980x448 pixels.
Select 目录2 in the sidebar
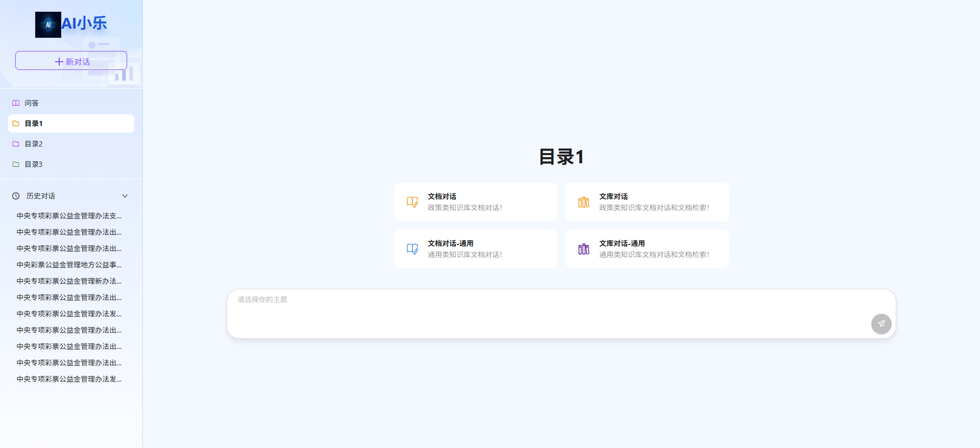point(34,144)
